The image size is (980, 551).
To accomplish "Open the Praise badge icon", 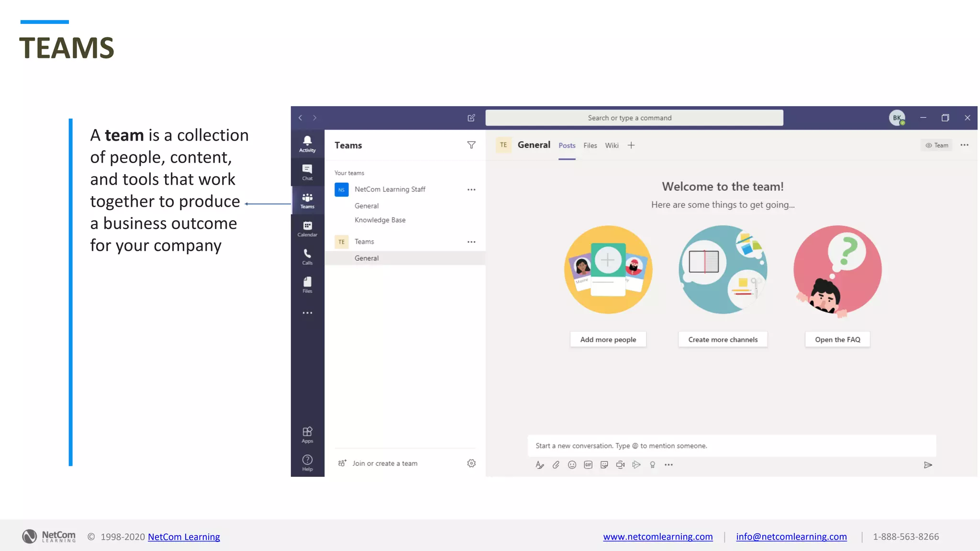I will click(x=652, y=465).
